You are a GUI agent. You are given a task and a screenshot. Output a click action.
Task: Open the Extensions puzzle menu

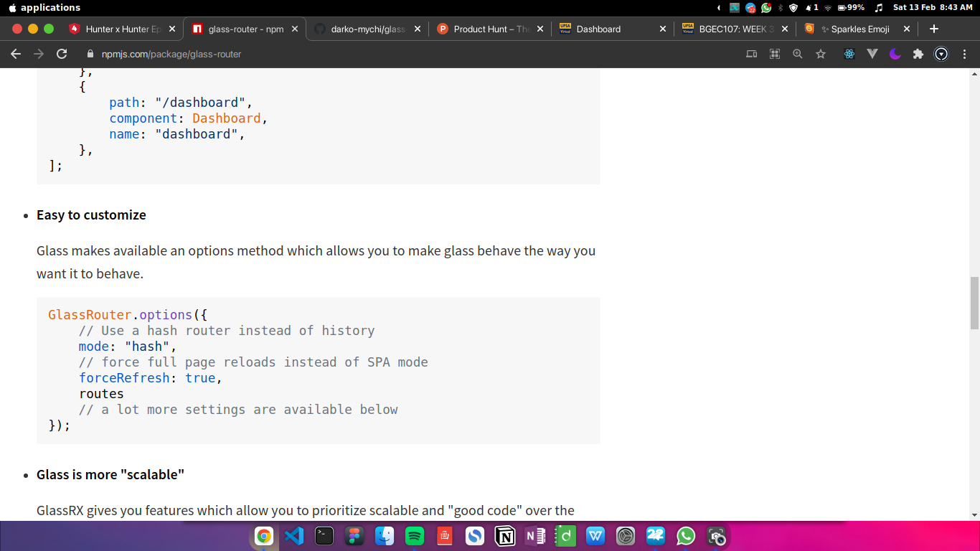click(x=918, y=54)
